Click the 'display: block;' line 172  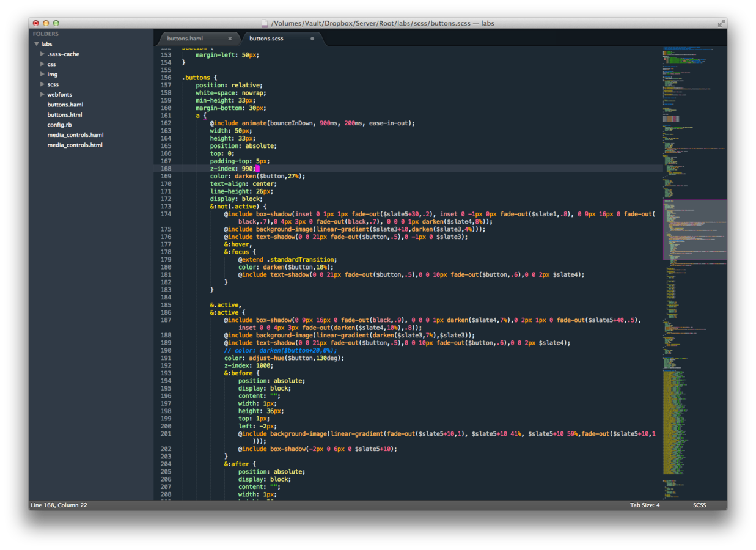click(236, 199)
